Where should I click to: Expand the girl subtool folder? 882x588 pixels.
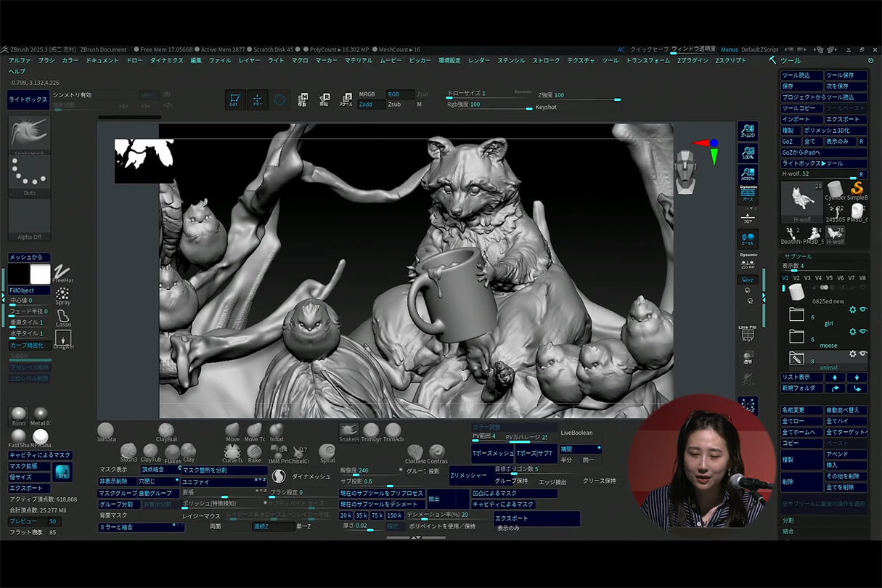(x=796, y=314)
